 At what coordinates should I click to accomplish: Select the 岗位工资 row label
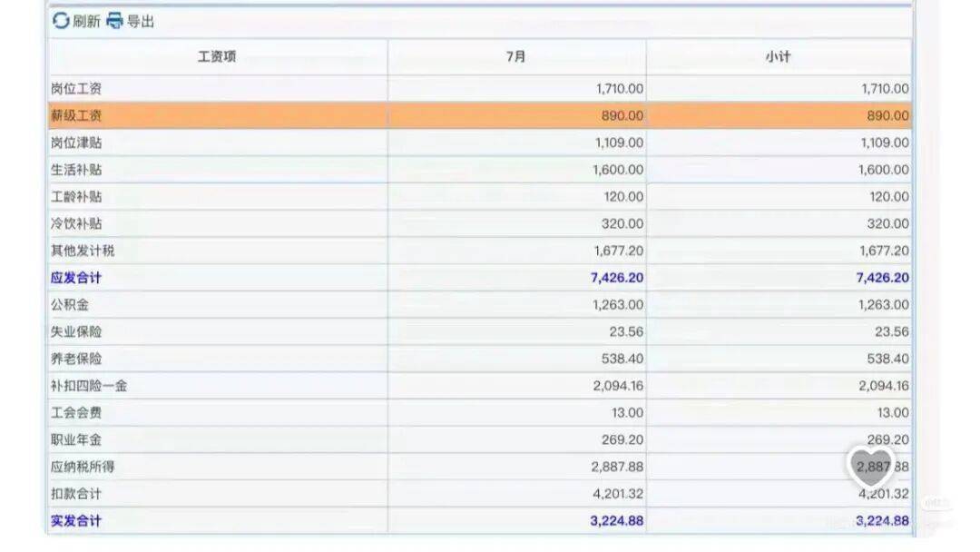click(76, 88)
